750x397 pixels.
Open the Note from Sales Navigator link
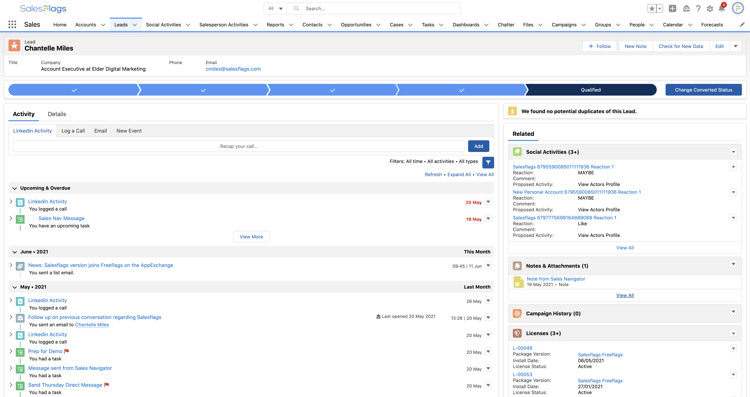pos(556,279)
